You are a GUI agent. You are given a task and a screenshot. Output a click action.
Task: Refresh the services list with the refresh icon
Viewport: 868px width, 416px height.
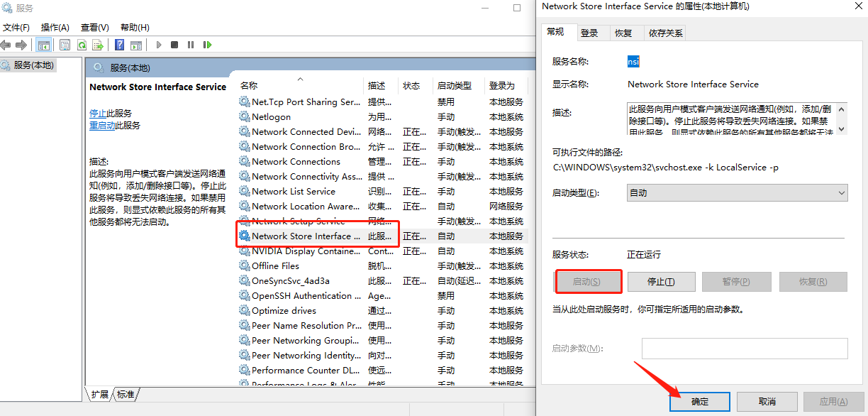[x=83, y=45]
